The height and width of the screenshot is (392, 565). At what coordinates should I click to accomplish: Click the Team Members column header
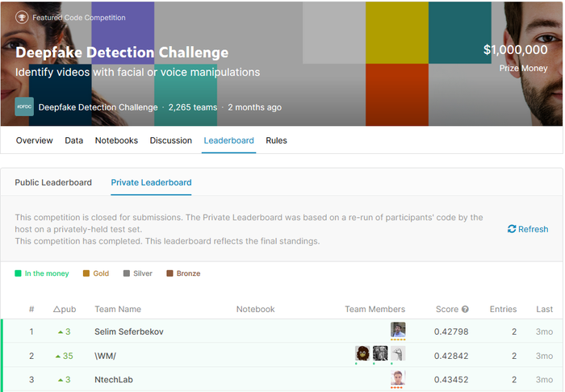(x=375, y=309)
